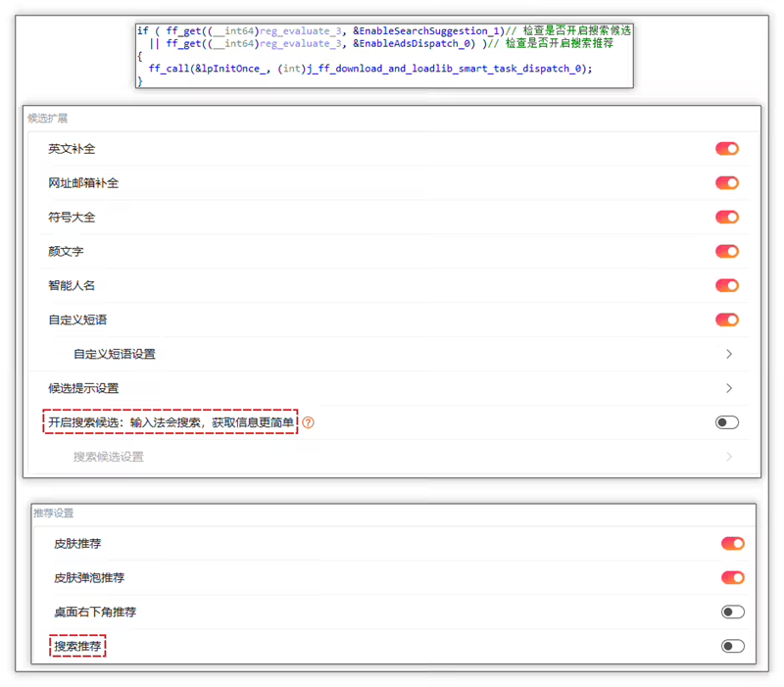Enable the 搜索推荐 toggle
The height and width of the screenshot is (687, 784).
pos(732,647)
